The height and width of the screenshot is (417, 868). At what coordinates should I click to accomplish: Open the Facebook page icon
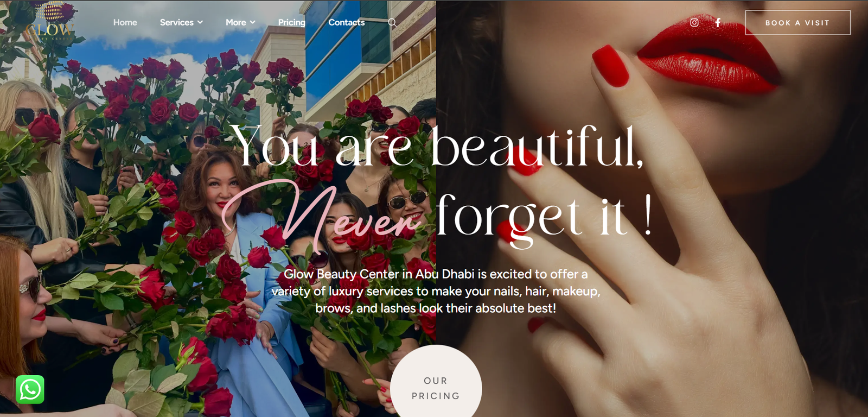tap(718, 22)
